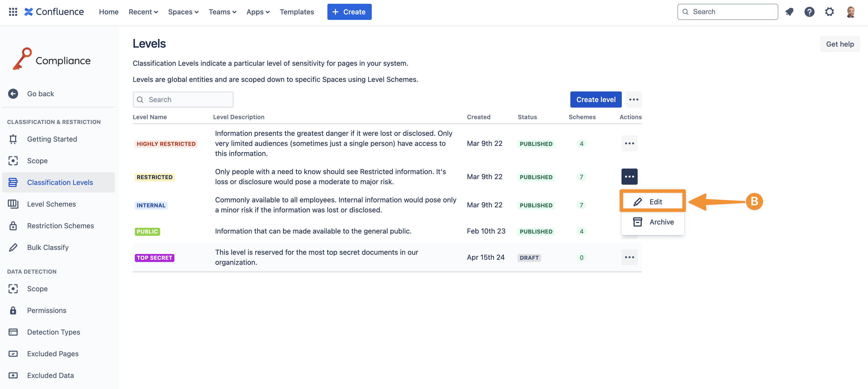Click the notifications bell icon
This screenshot has height=389, width=868.
click(x=789, y=12)
